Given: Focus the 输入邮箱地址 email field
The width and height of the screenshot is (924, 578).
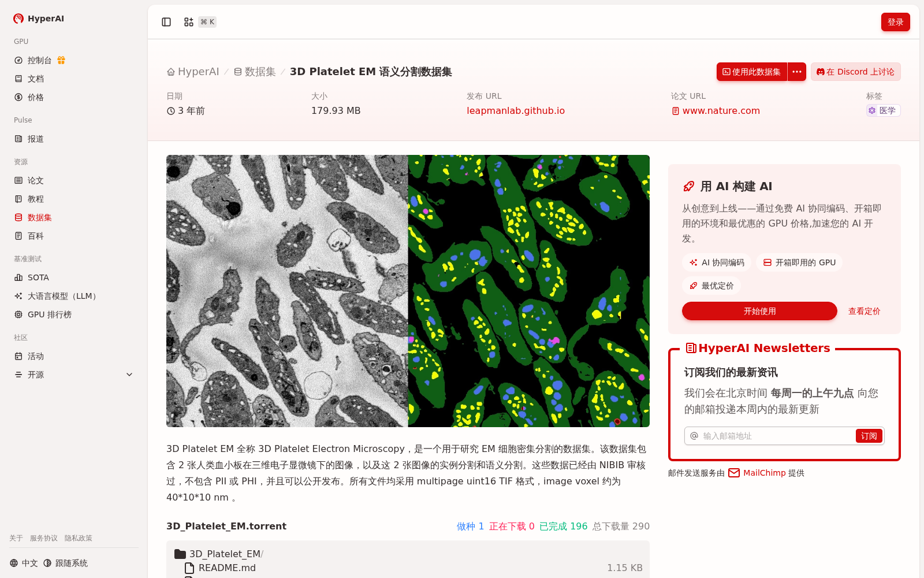Looking at the screenshot, I should (777, 436).
